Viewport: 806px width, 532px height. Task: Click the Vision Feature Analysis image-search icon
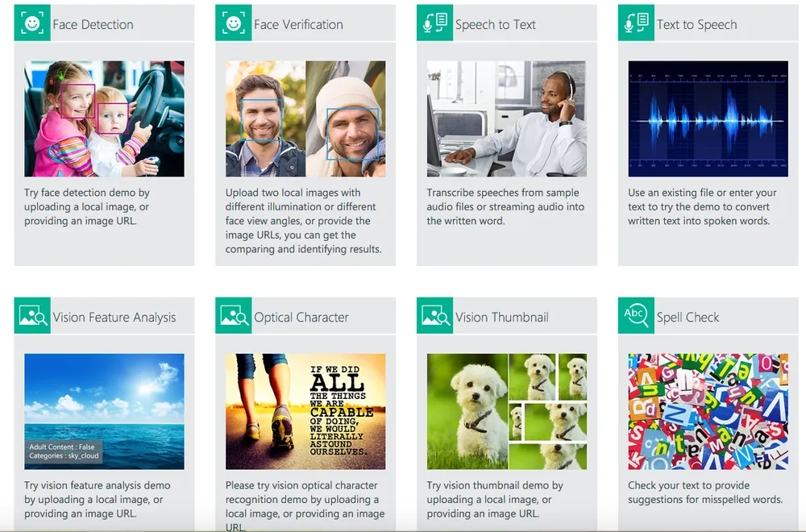(32, 316)
